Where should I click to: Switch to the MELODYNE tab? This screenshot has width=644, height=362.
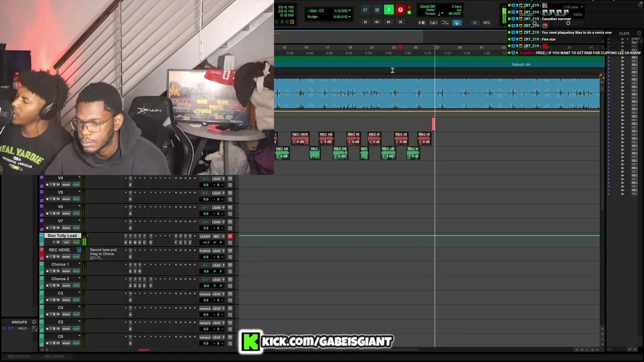[54, 356]
